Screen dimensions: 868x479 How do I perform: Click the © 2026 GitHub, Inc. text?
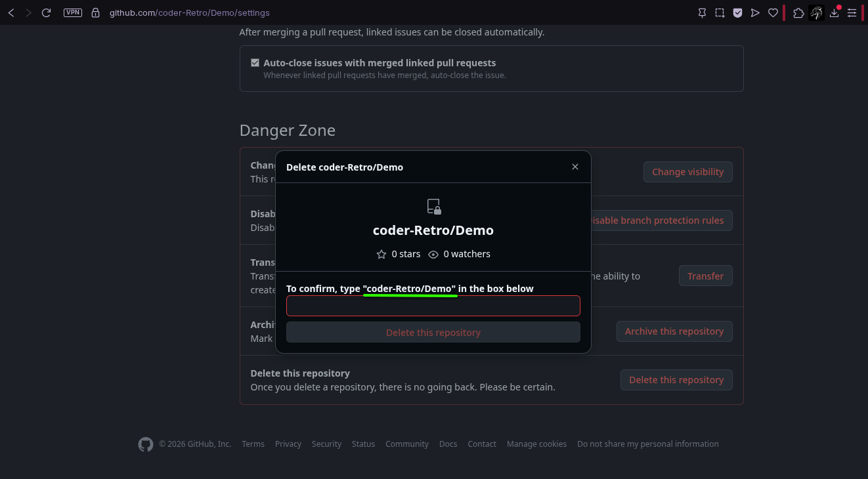pos(195,444)
